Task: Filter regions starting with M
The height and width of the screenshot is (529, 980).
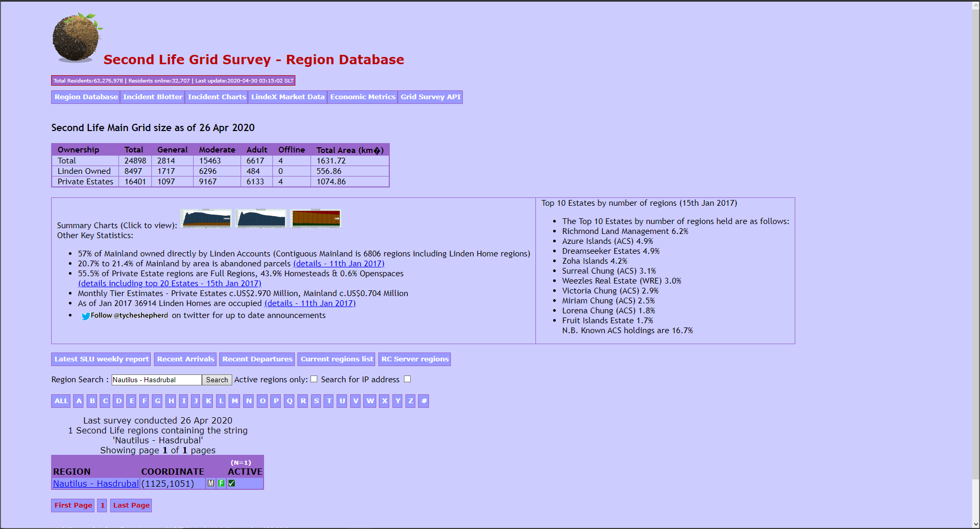Action: pyautogui.click(x=235, y=401)
